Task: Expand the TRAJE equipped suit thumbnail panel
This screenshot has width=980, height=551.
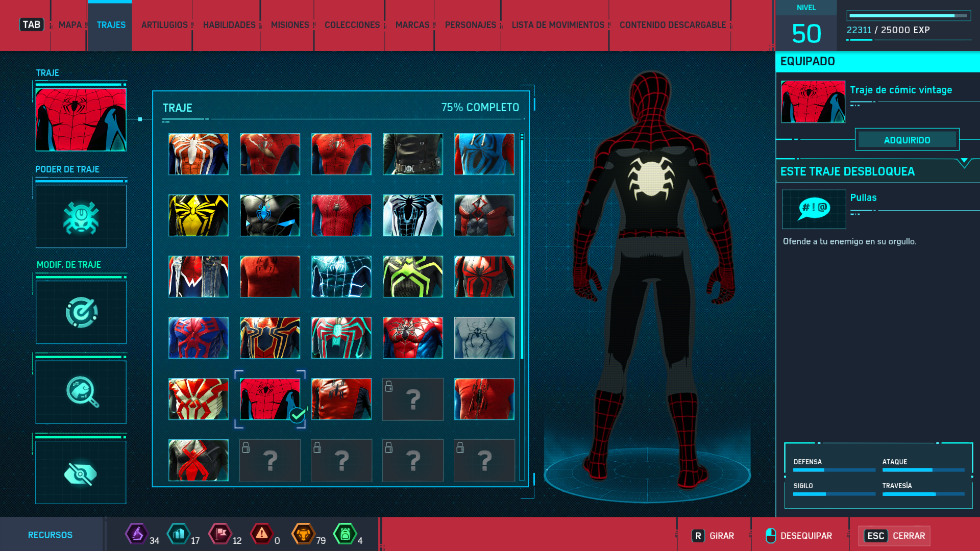Action: (x=81, y=119)
